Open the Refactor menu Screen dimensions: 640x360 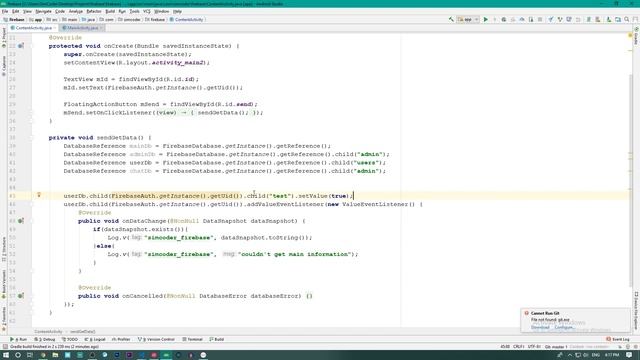[x=93, y=11]
